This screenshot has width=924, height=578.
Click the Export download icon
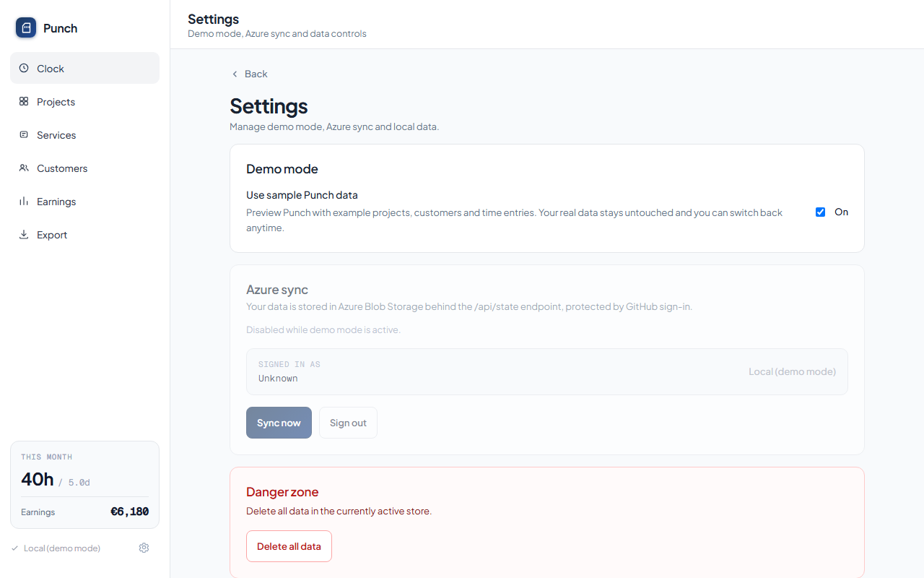point(24,235)
